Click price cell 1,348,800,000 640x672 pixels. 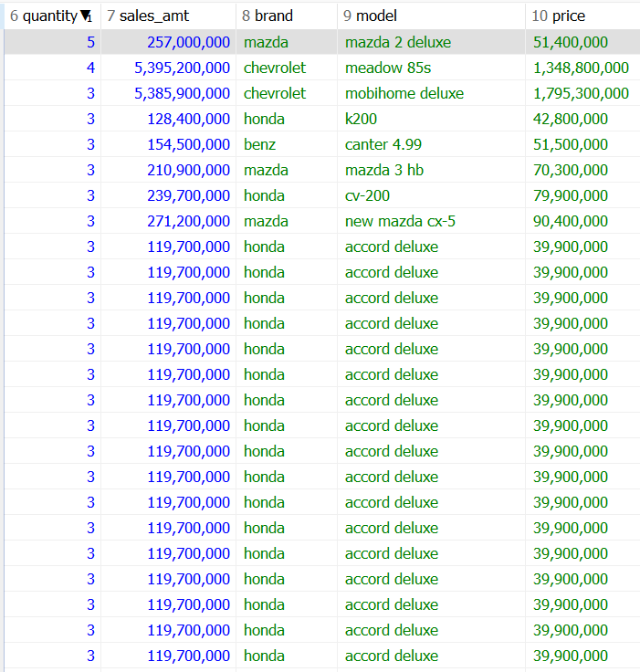[x=582, y=68]
